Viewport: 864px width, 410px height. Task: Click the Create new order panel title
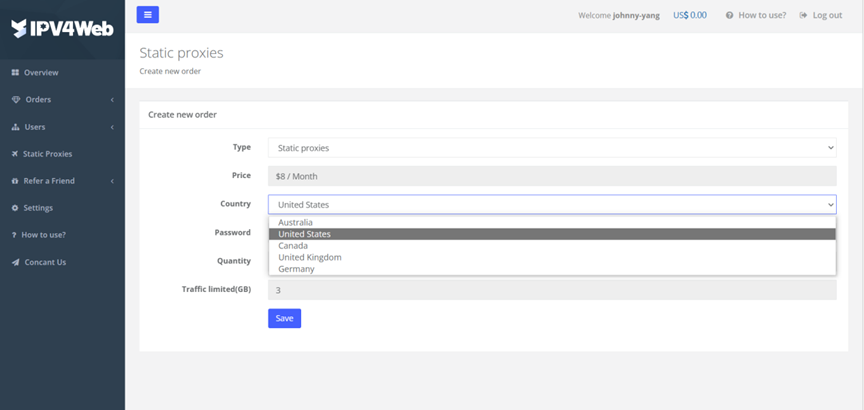click(182, 115)
